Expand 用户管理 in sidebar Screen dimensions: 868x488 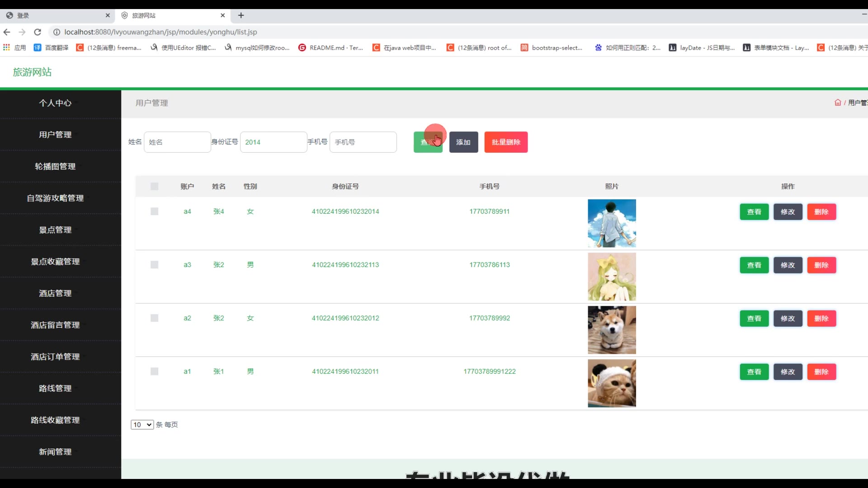pyautogui.click(x=55, y=135)
